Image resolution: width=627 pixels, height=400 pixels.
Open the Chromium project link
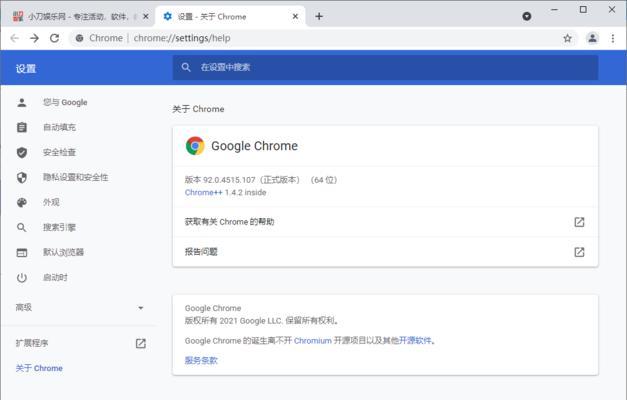[313, 341]
